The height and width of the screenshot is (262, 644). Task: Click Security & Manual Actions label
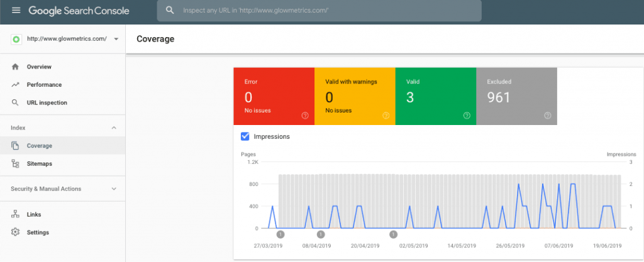click(x=46, y=189)
